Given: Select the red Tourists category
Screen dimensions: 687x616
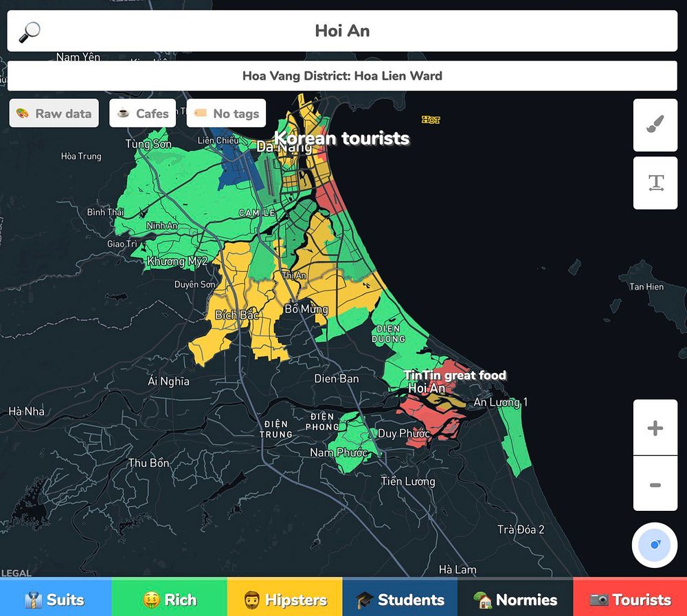Looking at the screenshot, I should point(630,599).
